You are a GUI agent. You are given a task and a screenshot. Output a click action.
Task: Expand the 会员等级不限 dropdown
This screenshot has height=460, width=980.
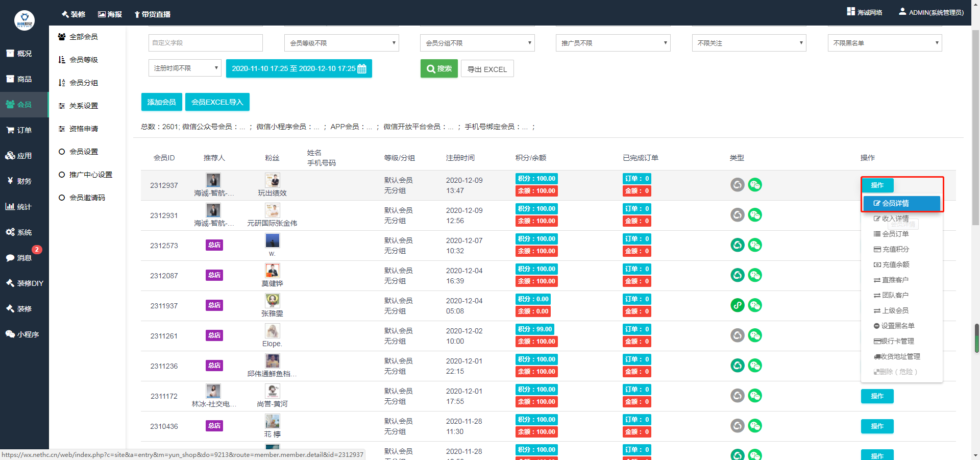click(x=341, y=43)
